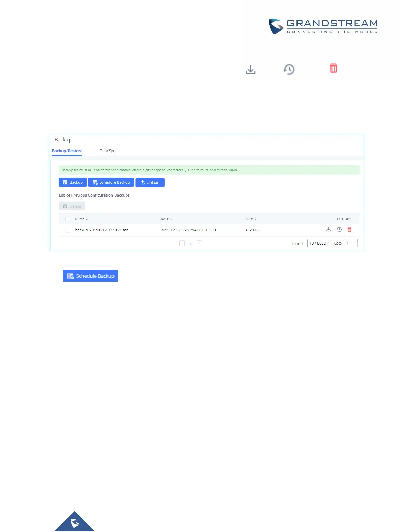
Task: Download the backup_20191212_115121.tar file
Action: [328, 230]
